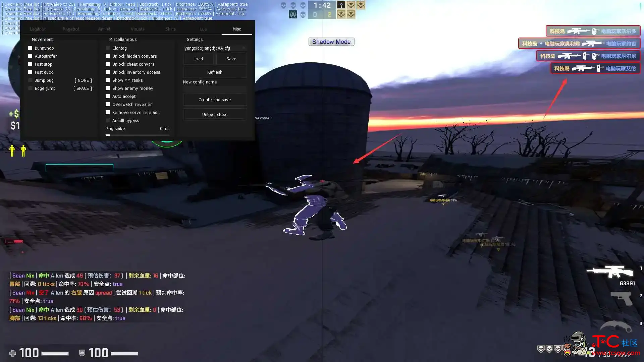Click the shield armor icon bottom HUD

point(82,353)
